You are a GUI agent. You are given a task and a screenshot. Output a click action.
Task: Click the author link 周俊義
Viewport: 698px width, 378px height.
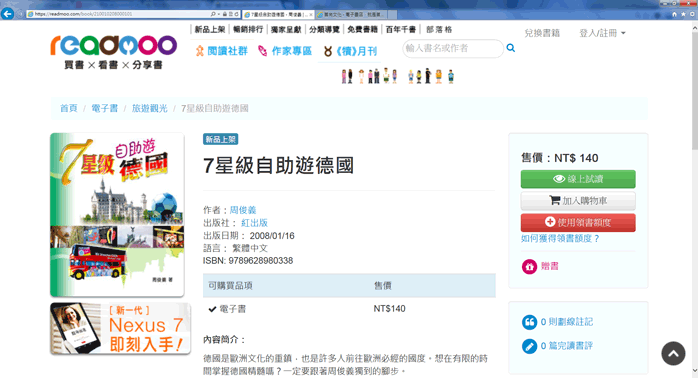click(243, 210)
